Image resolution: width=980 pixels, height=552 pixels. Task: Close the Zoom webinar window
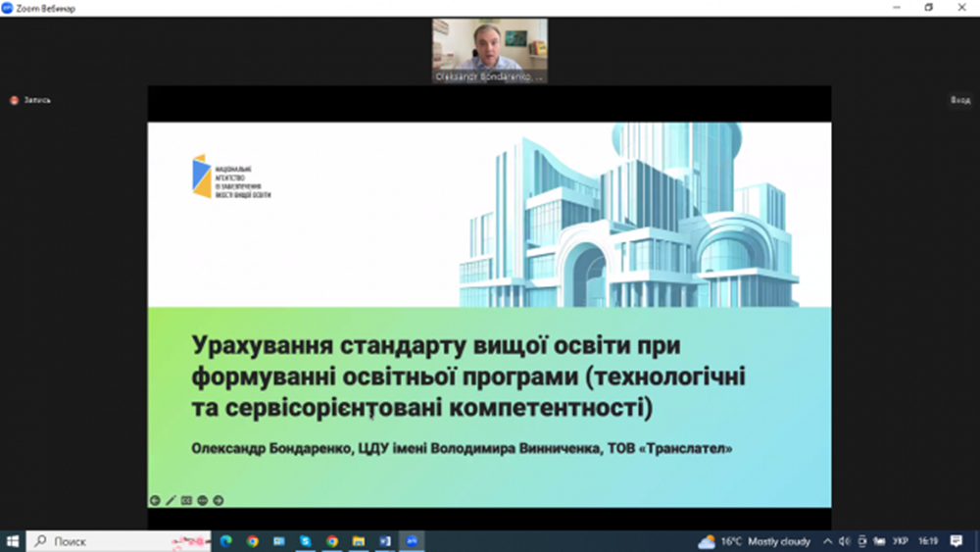click(x=962, y=8)
